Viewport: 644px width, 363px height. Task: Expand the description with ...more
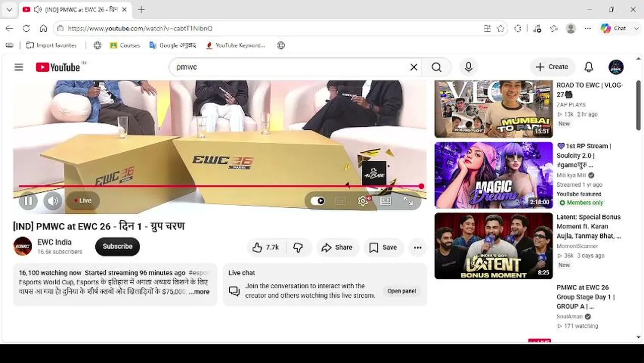point(199,292)
